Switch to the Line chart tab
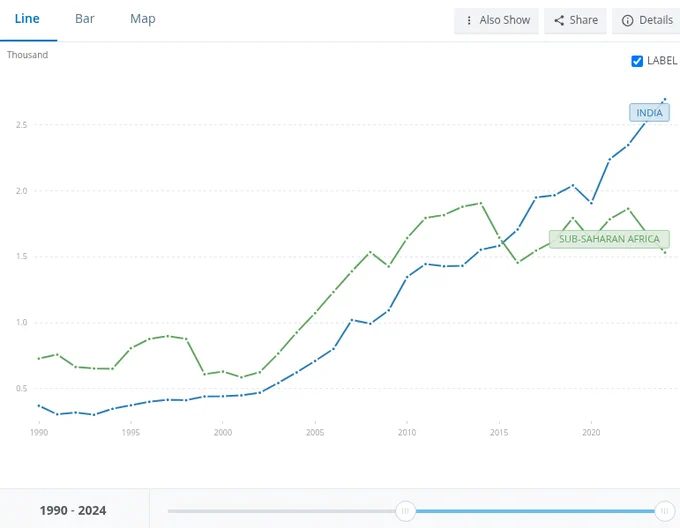Viewport: 680px width, 528px height. point(27,19)
